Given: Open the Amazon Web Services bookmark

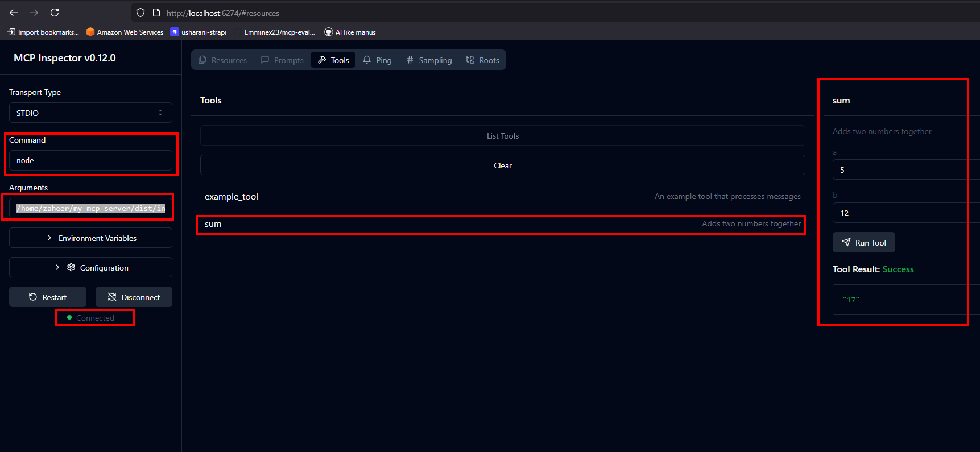Looking at the screenshot, I should point(125,32).
